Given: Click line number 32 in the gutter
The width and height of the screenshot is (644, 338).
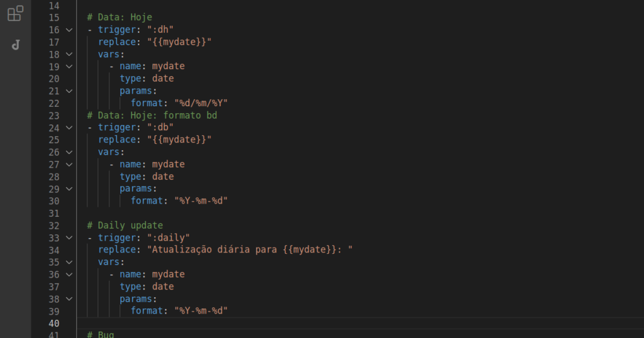Looking at the screenshot, I should [53, 226].
